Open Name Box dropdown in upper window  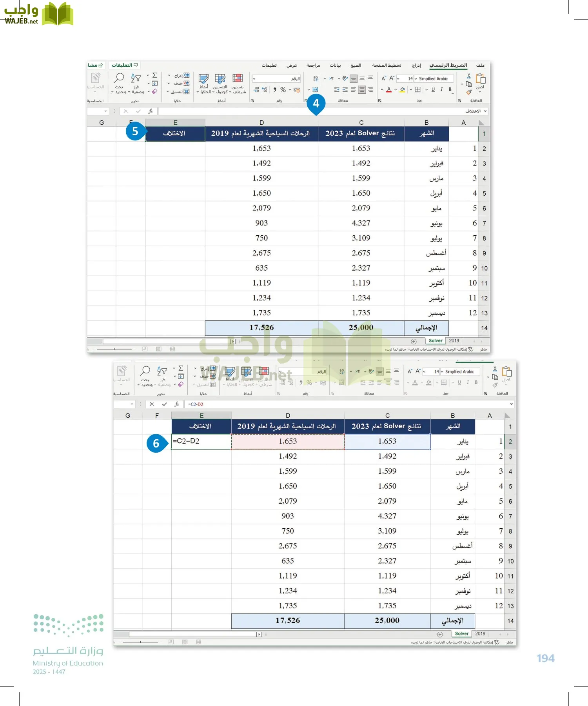coord(105,111)
